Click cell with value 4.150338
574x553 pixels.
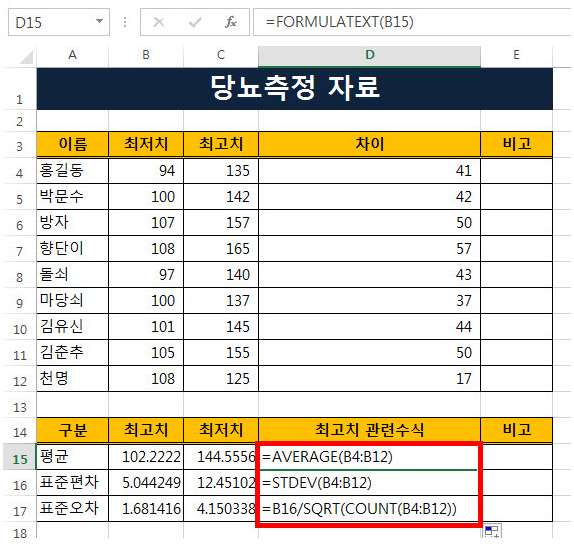pyautogui.click(x=221, y=509)
